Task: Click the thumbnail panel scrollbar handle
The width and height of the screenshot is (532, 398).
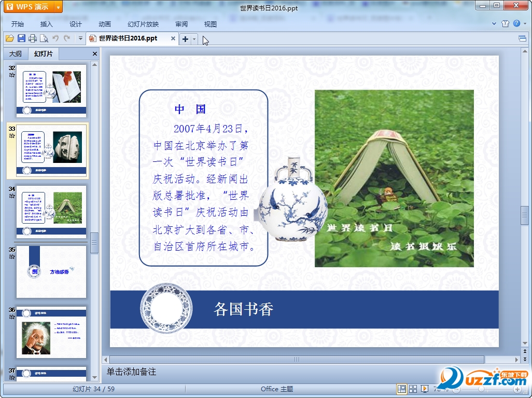Action: (x=94, y=243)
